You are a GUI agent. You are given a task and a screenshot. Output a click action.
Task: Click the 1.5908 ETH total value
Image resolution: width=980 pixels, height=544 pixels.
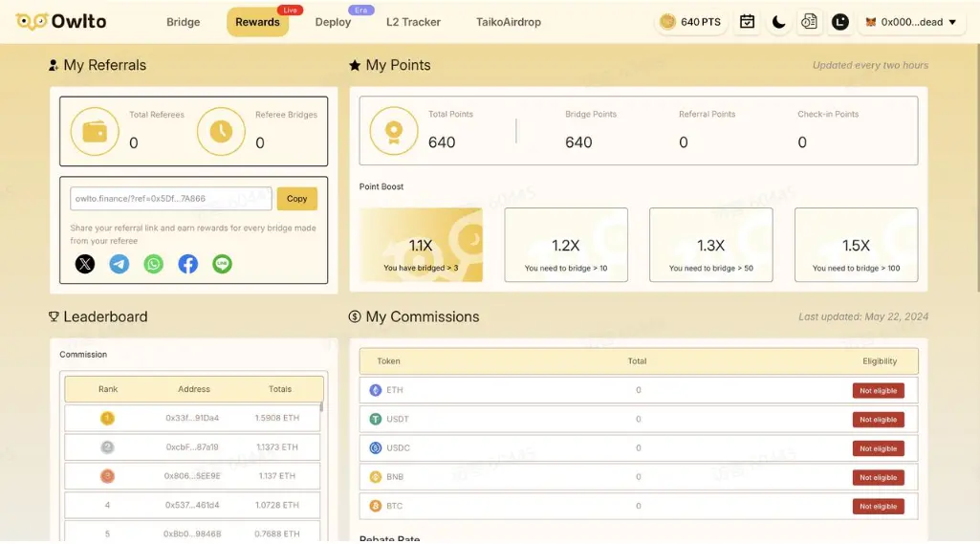pyautogui.click(x=277, y=418)
